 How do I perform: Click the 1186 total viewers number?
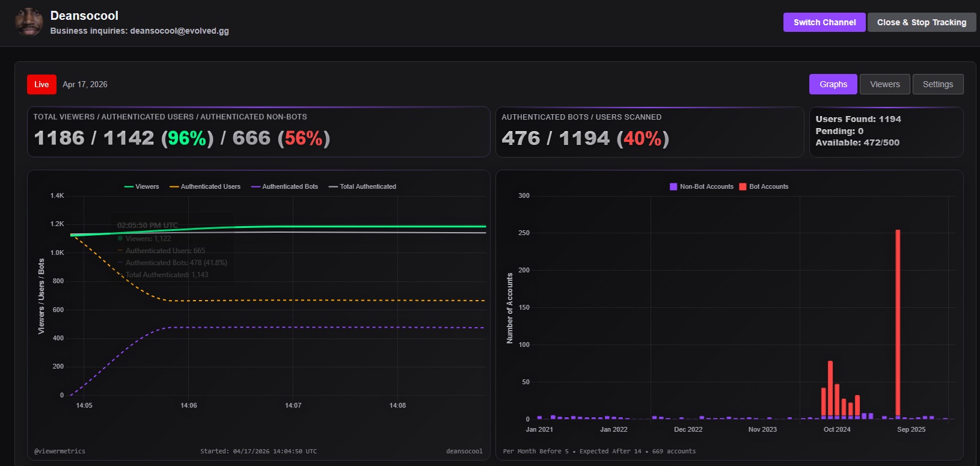pos(60,138)
